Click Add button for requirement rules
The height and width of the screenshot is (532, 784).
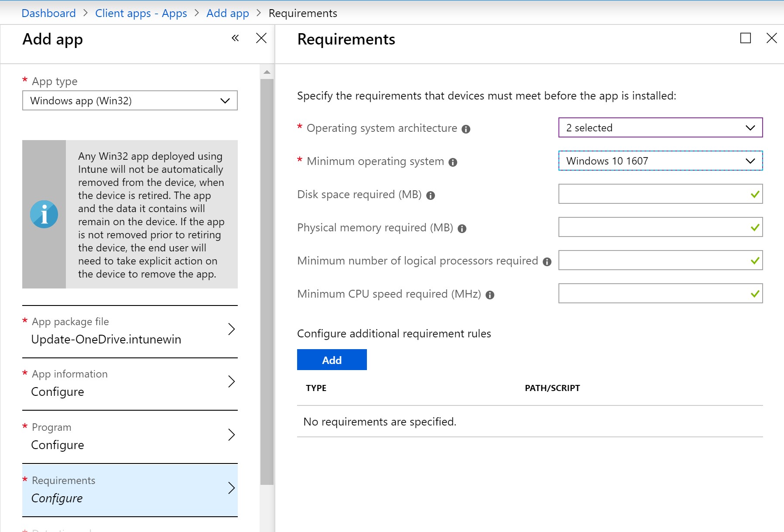[332, 360]
